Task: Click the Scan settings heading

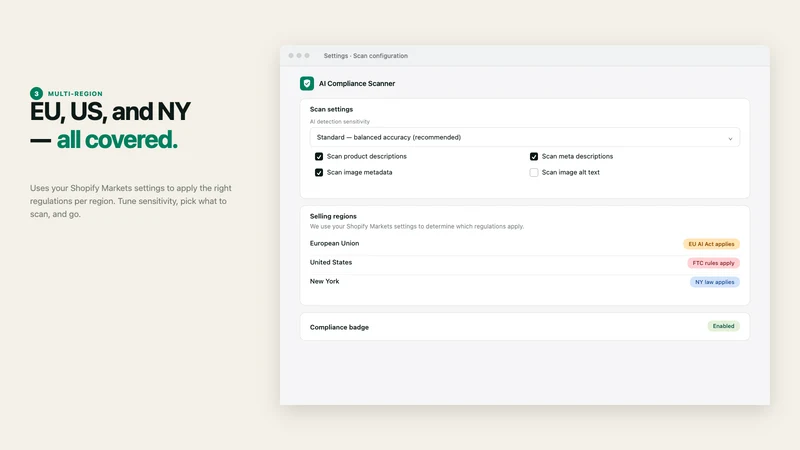Action: click(x=331, y=109)
